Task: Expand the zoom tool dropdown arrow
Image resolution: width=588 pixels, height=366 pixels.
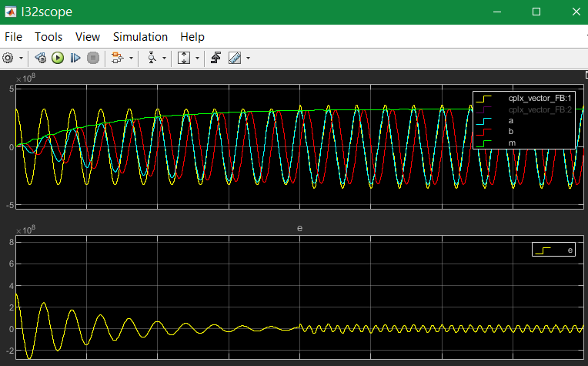Action: pyautogui.click(x=163, y=58)
